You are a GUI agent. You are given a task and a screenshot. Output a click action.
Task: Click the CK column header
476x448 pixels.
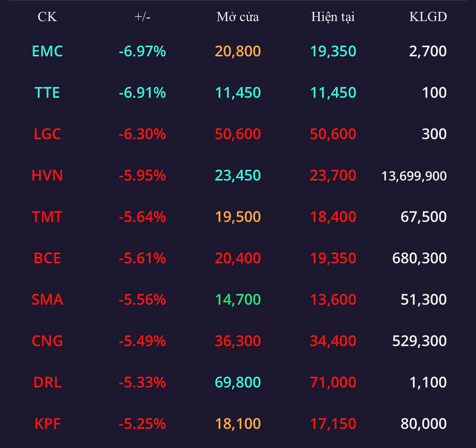[47, 17]
